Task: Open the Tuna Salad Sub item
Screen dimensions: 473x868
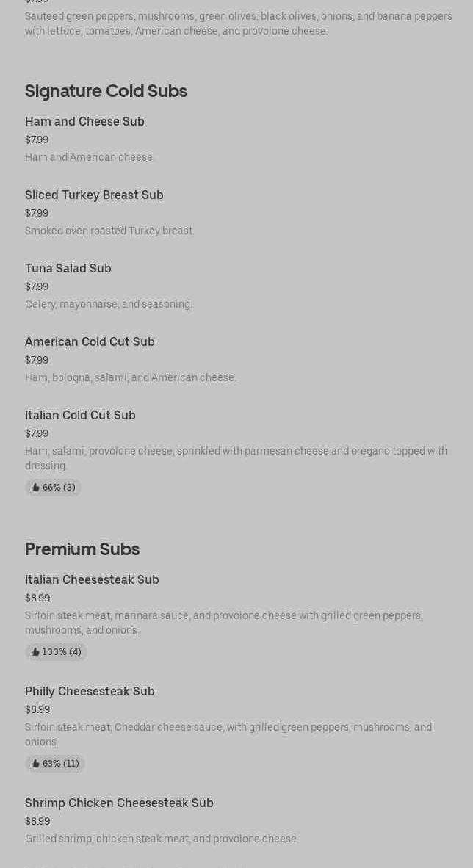Action: click(68, 268)
